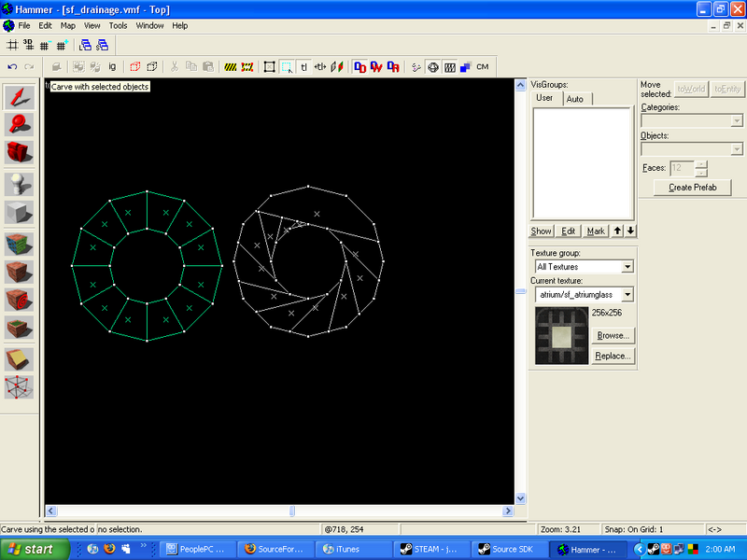Choose the Camera tool
This screenshot has width=747, height=560.
pyautogui.click(x=20, y=153)
